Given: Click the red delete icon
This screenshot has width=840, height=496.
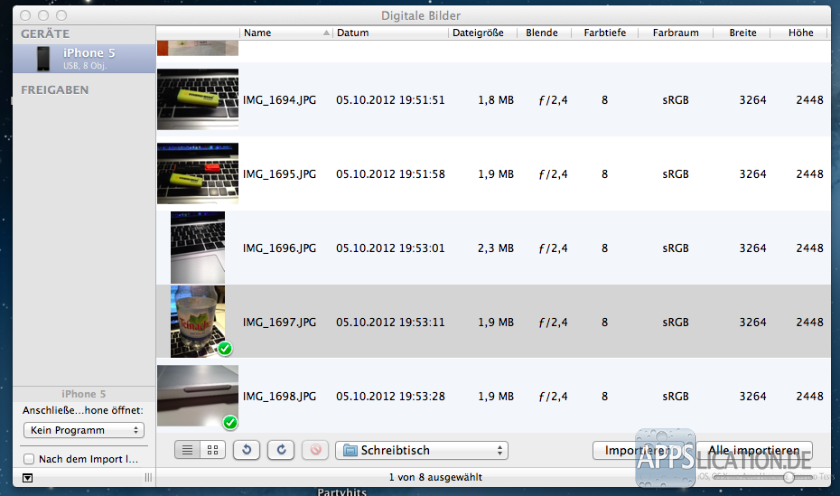Looking at the screenshot, I should tap(316, 450).
